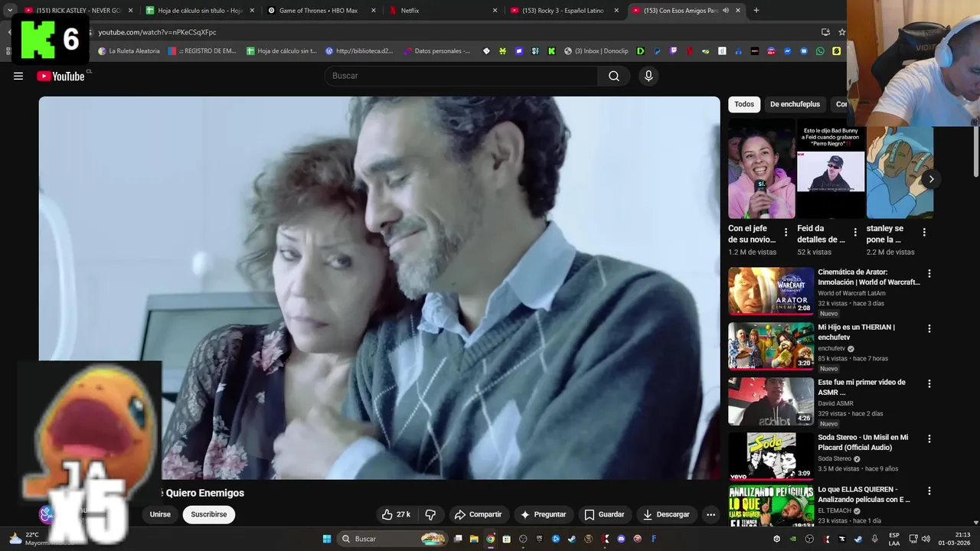Open Chrome from the taskbar

click(490, 539)
